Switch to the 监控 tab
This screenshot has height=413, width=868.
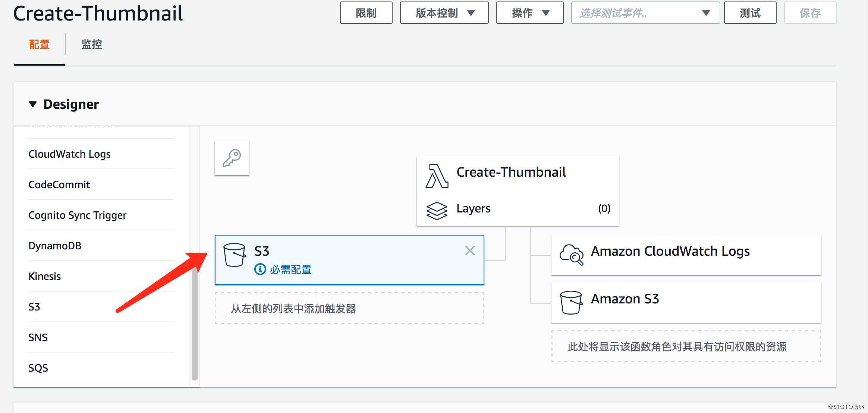[x=91, y=44]
